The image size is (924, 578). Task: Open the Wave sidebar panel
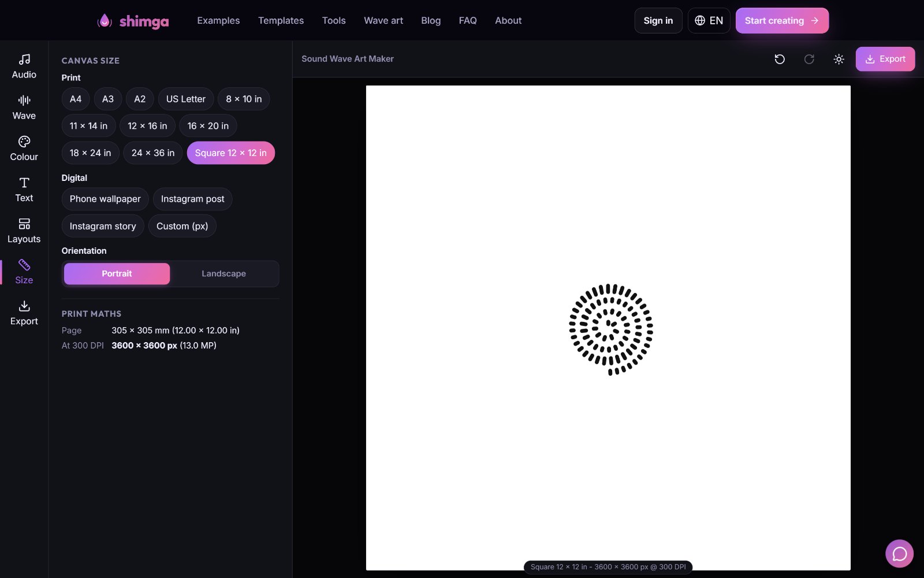(24, 108)
